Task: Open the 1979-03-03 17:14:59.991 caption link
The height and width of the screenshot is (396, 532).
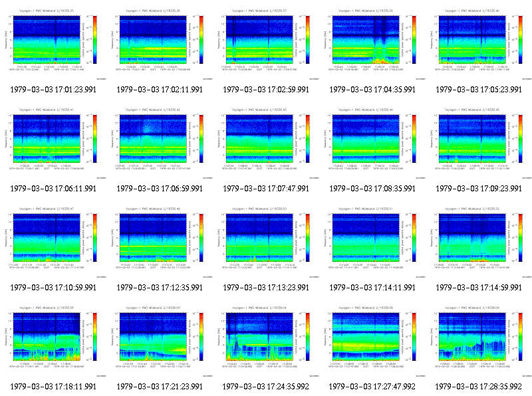Action: pyautogui.click(x=479, y=288)
